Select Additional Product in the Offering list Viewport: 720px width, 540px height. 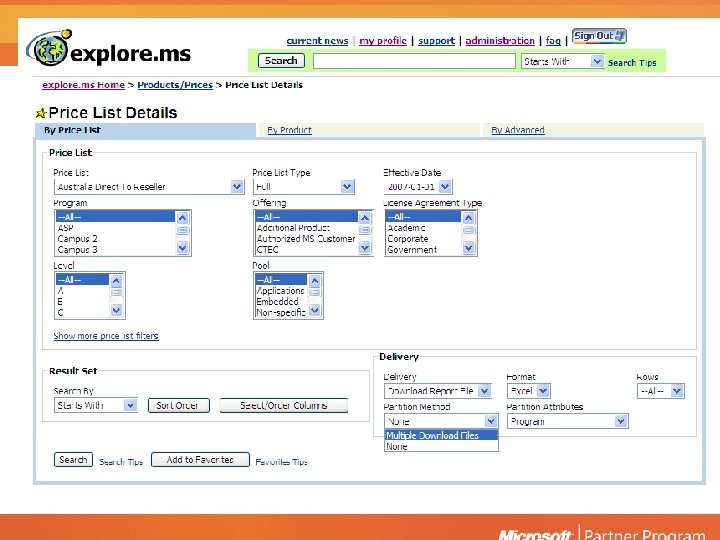(306, 228)
